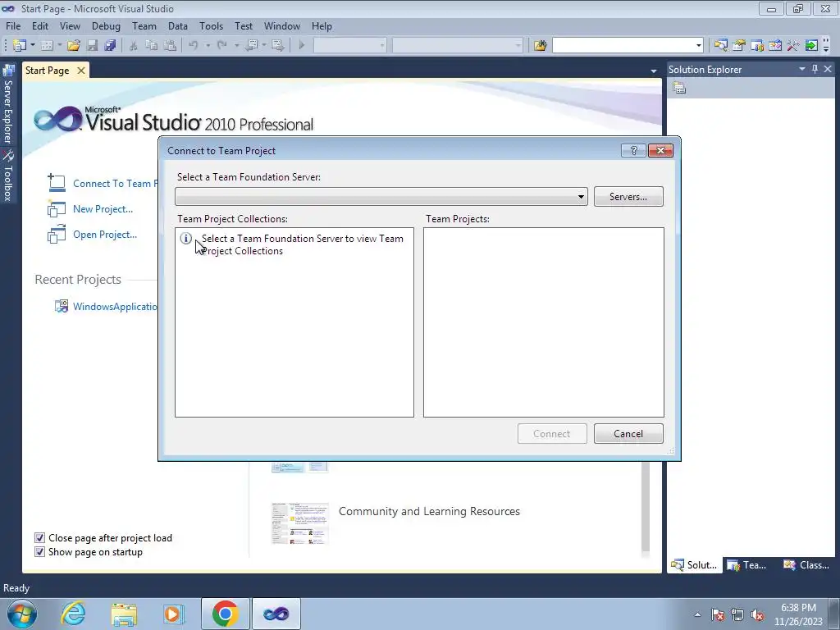This screenshot has width=840, height=630.
Task: Open the Window menu
Action: [282, 25]
